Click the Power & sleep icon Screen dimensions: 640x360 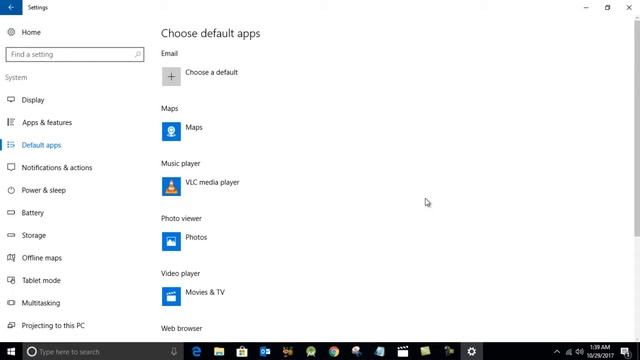(11, 190)
